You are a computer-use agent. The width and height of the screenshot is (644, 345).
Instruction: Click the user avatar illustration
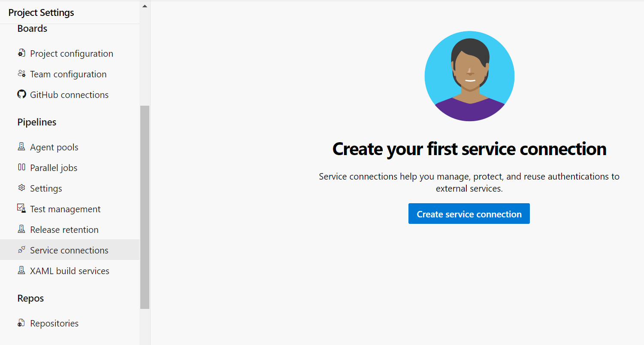point(469,76)
